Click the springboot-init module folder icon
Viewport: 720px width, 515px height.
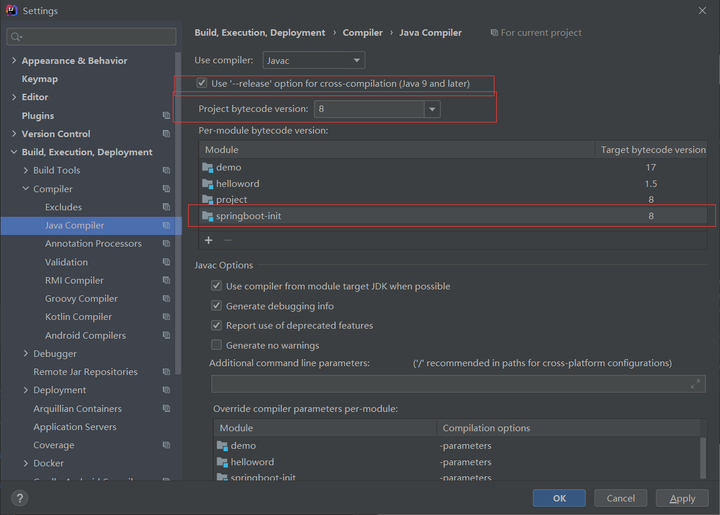tap(207, 216)
